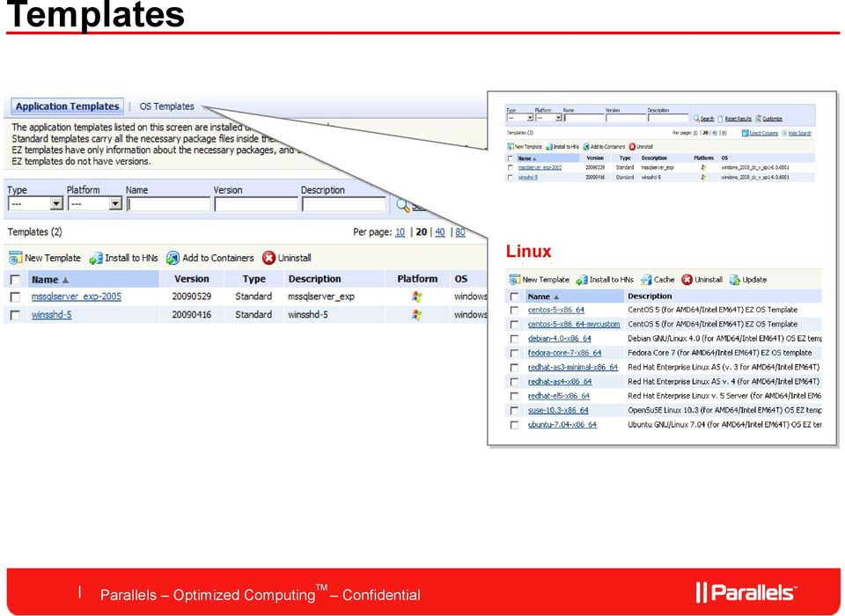The image size is (845, 616).
Task: Click Reset Results in the small inset panel
Action: (x=735, y=119)
